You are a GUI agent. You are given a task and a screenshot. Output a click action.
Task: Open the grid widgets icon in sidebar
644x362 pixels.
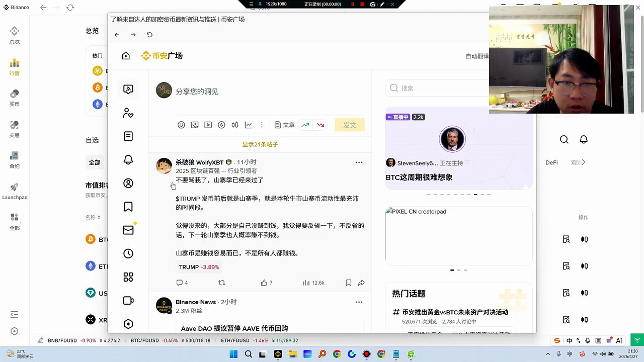(x=128, y=277)
